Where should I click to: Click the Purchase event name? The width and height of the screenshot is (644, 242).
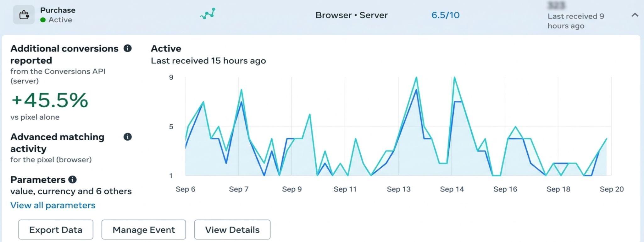coord(58,10)
